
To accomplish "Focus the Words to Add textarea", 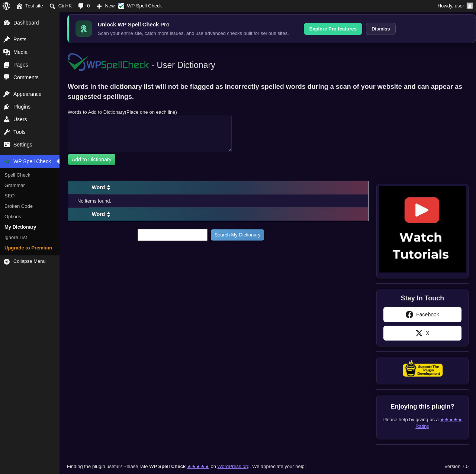I will pyautogui.click(x=149, y=134).
